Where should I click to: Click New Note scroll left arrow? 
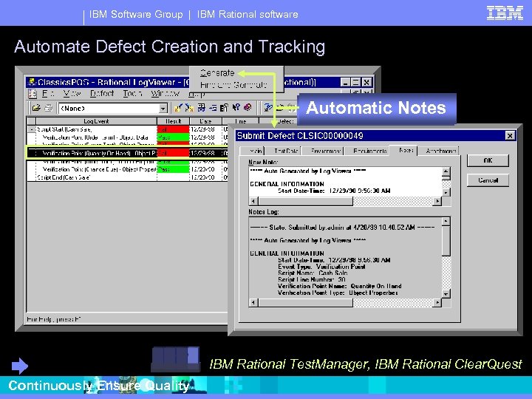tap(253, 201)
